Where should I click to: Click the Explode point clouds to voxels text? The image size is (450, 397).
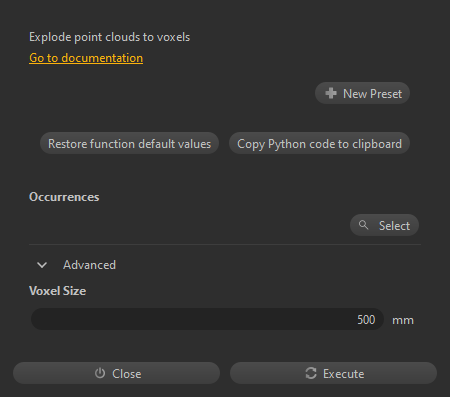pos(109,37)
